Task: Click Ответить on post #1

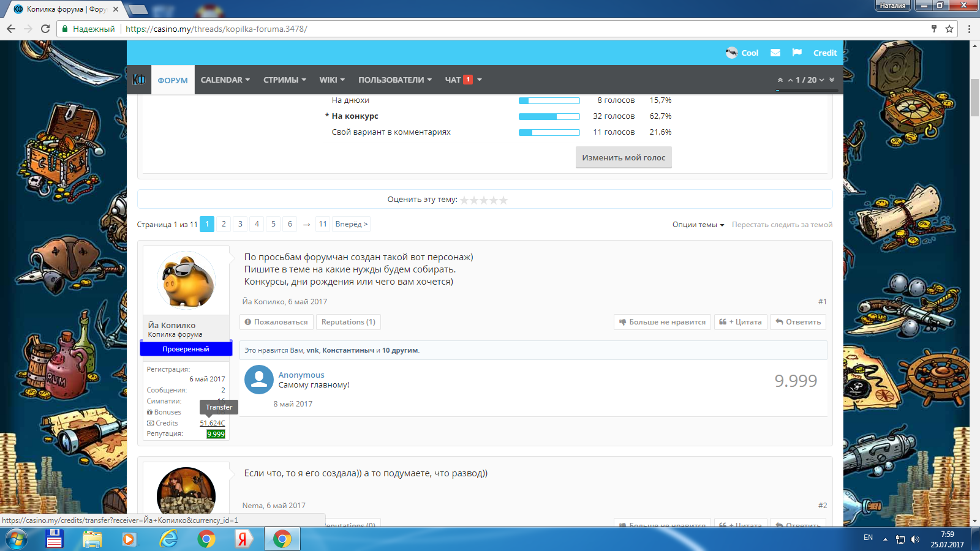Action: [x=798, y=322]
